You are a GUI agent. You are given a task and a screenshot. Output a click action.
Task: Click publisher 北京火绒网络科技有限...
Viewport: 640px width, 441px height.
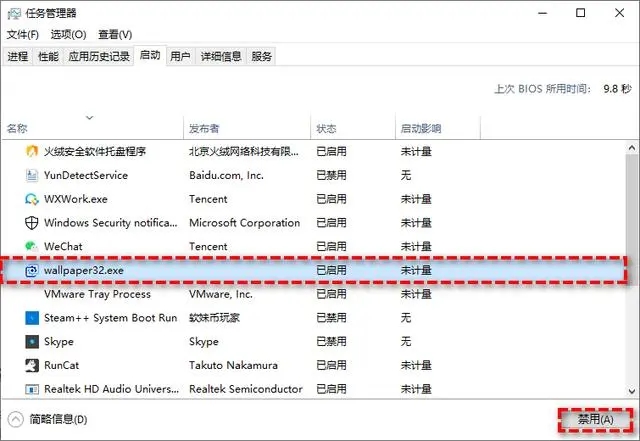(243, 151)
